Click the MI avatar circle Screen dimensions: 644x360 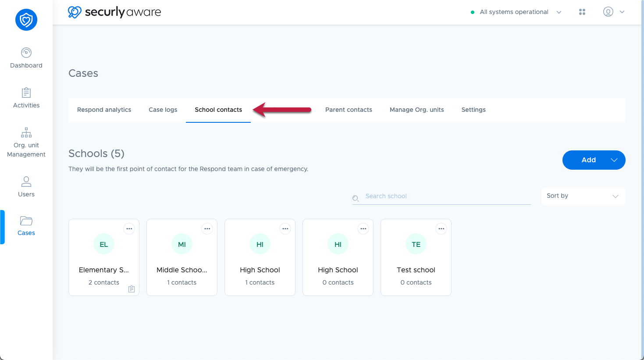click(182, 244)
